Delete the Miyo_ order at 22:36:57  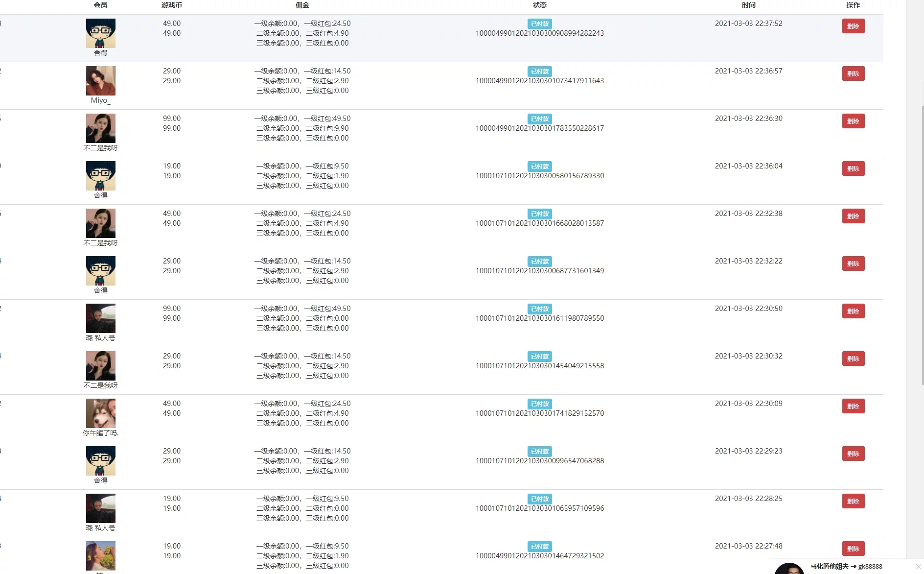click(853, 73)
